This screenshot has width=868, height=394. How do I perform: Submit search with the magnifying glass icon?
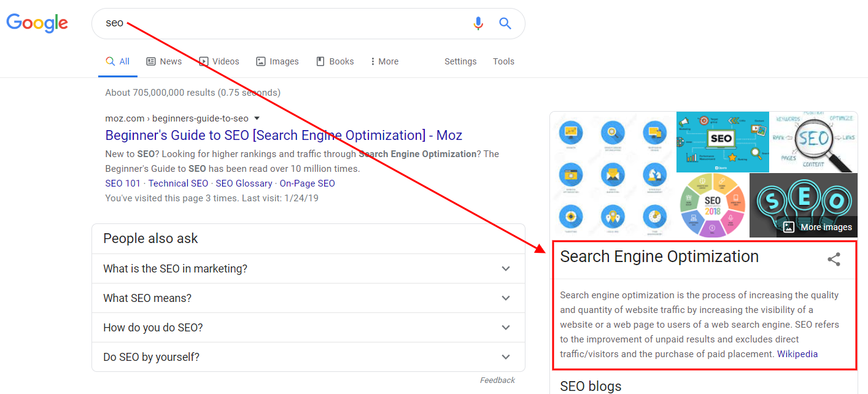[x=505, y=23]
